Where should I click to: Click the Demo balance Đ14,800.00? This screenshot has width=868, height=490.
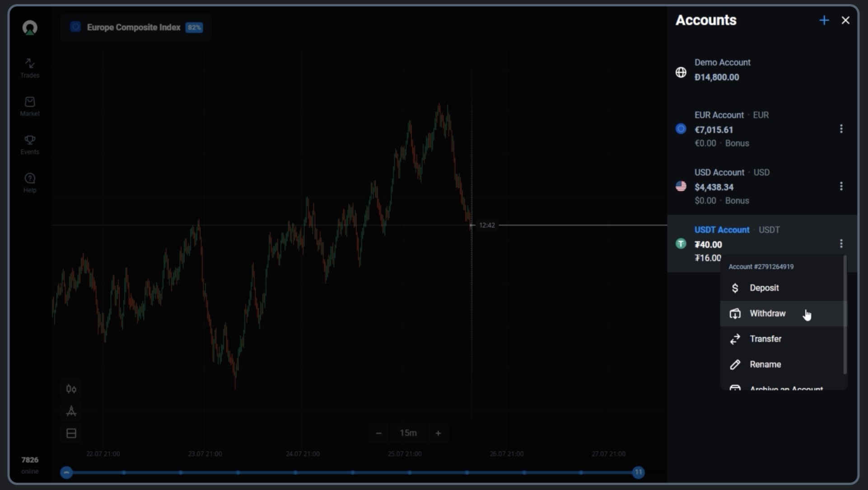point(717,77)
